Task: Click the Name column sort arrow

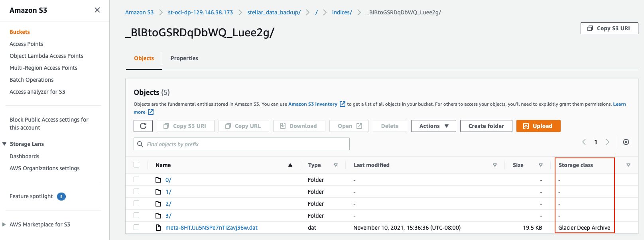Action: coord(290,165)
